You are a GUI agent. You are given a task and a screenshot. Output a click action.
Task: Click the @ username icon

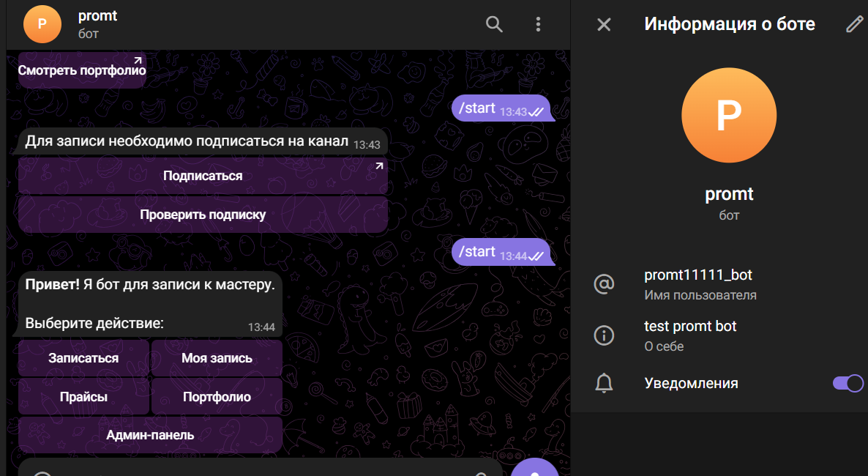point(603,284)
